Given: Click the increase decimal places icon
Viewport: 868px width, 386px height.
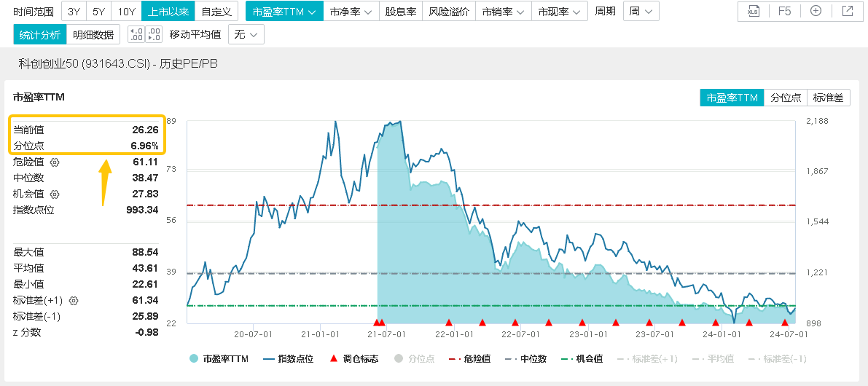Looking at the screenshot, I should coord(154,34).
